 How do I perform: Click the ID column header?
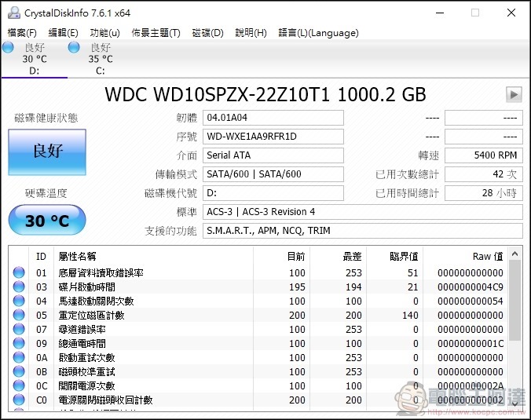(41, 256)
